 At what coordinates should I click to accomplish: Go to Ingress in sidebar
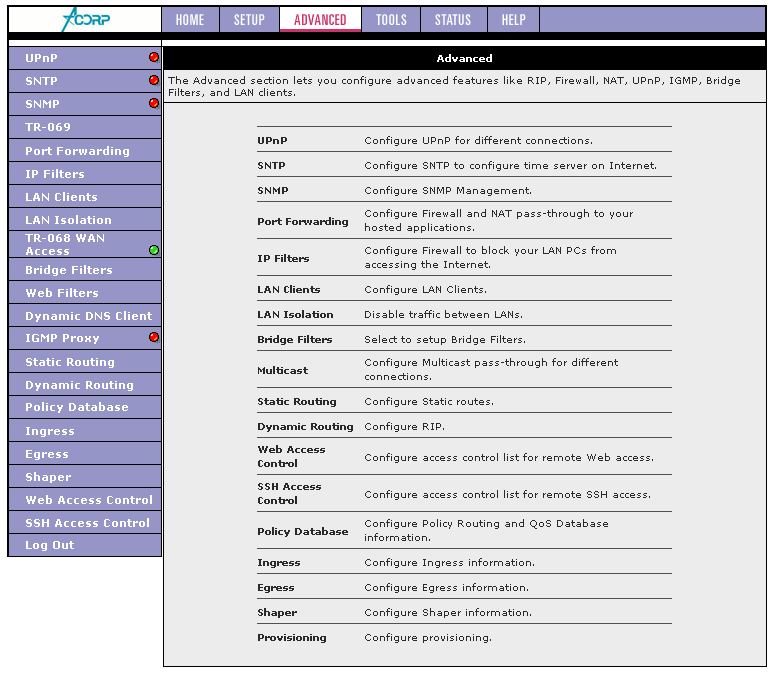tap(85, 431)
